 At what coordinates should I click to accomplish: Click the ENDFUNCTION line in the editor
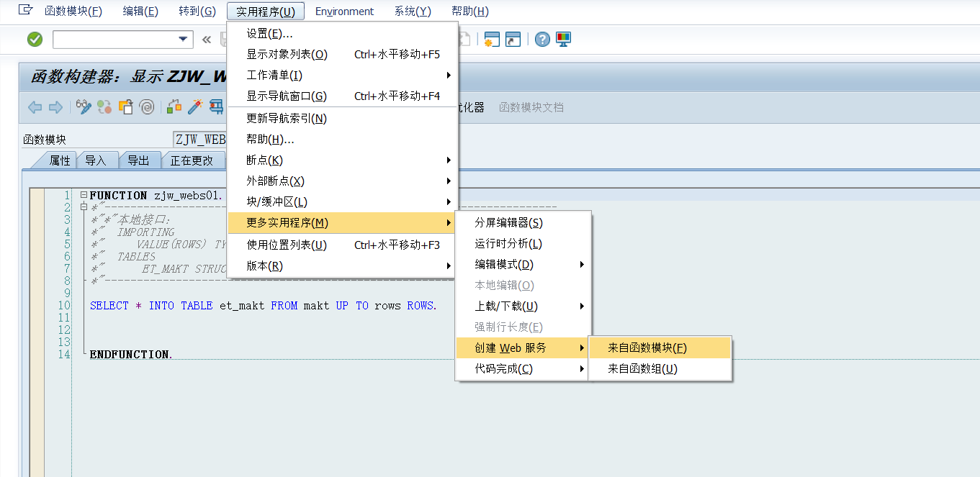point(131,355)
